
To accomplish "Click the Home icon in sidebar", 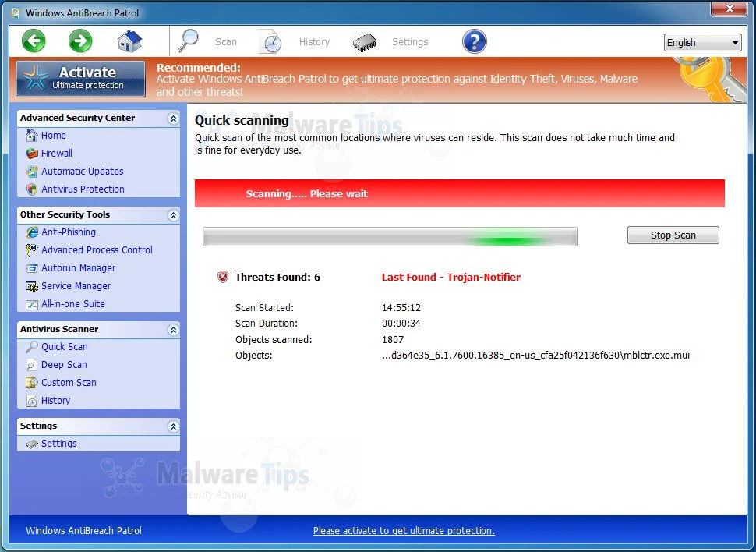I will click(32, 136).
